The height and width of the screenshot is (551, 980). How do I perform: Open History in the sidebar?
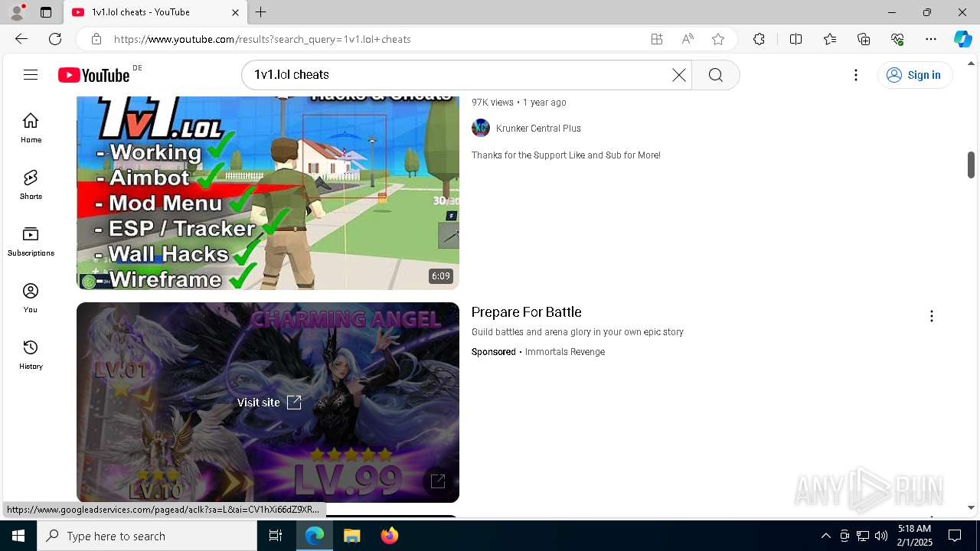coord(31,354)
